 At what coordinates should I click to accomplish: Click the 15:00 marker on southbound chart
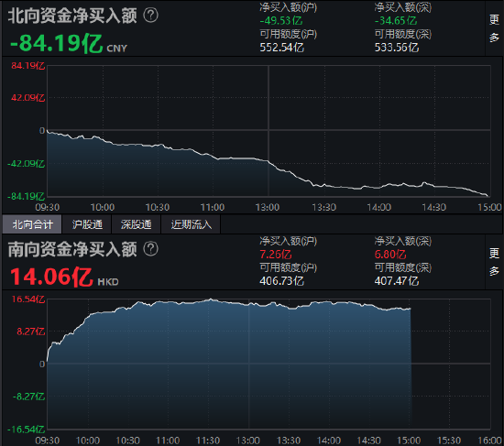coord(409,441)
